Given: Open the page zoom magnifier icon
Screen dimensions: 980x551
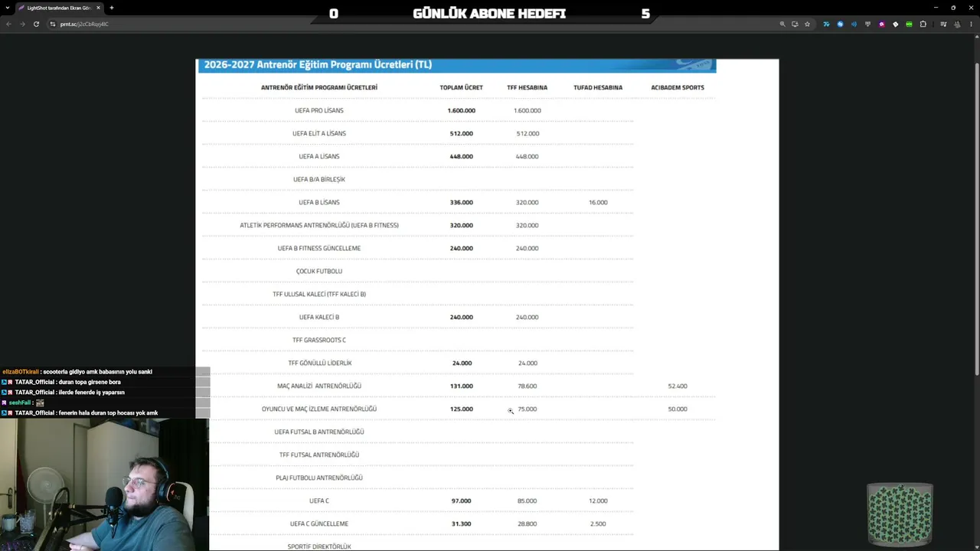Looking at the screenshot, I should pos(782,24).
